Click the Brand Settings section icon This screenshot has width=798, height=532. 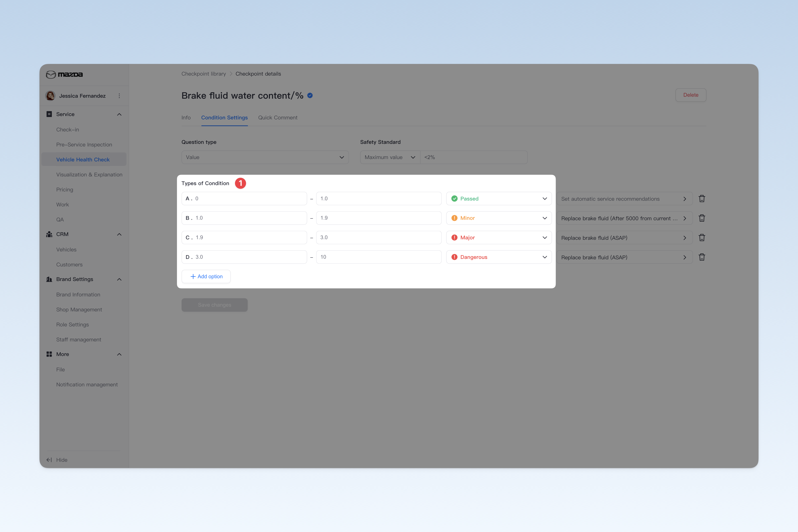pos(49,279)
